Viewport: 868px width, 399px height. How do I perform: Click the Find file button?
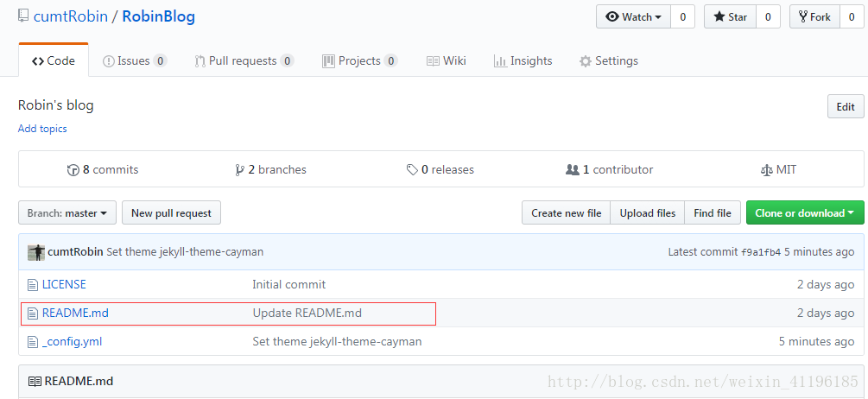713,212
